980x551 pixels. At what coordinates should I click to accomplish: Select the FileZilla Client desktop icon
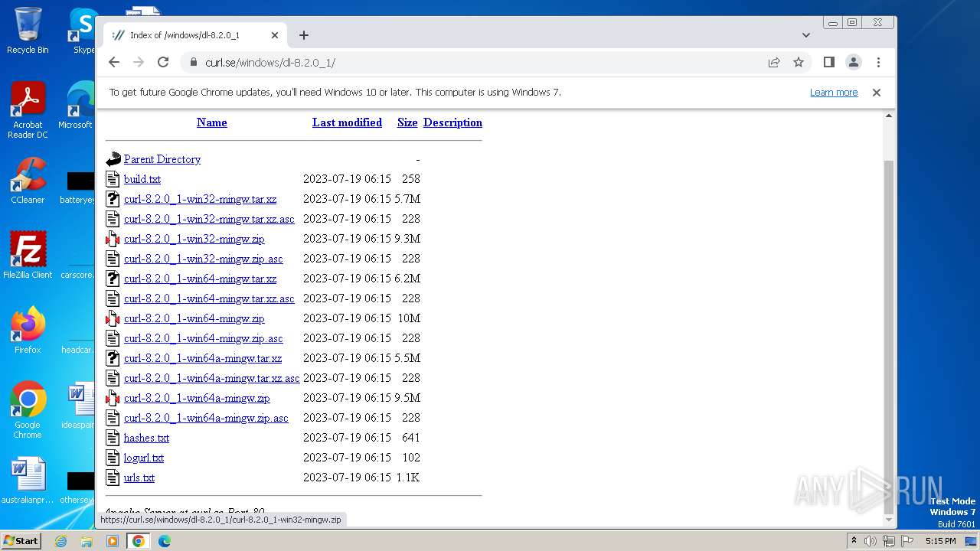[x=28, y=255]
